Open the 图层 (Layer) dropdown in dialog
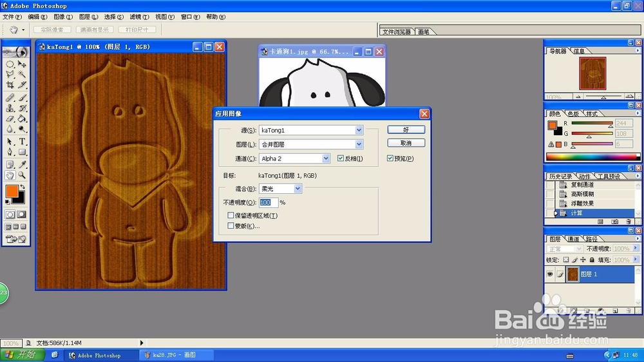Image resolution: width=644 pixels, height=362 pixels. [359, 144]
